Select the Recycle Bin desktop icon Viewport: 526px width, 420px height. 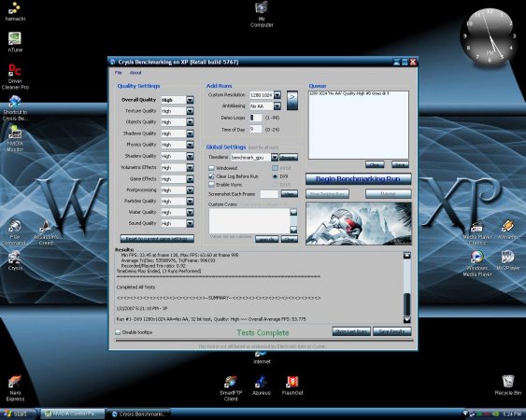[508, 385]
